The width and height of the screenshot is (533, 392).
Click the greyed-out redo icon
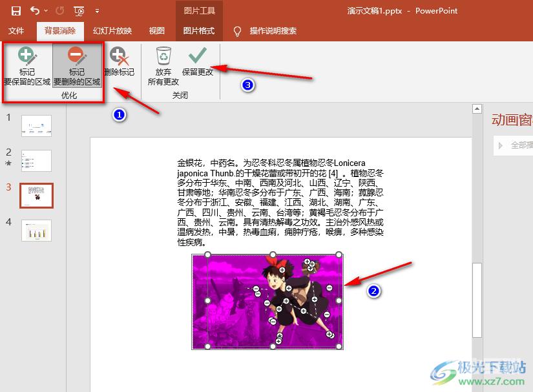coord(60,11)
